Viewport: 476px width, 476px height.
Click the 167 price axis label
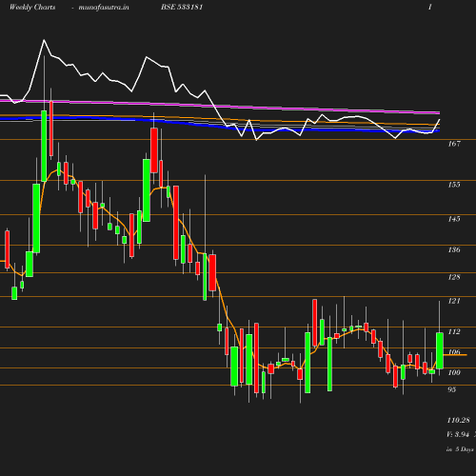454,144
